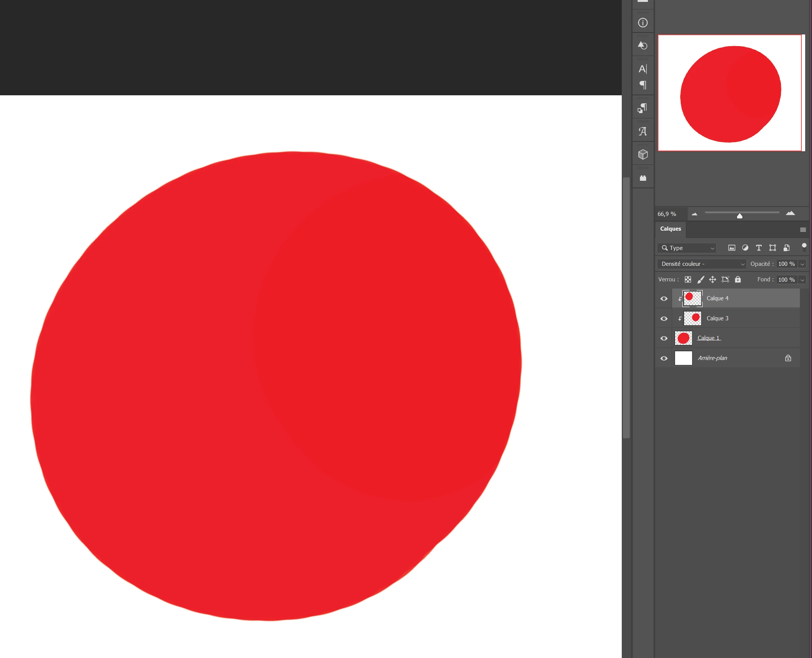
Task: Expand the Opacité value dropdown arrow
Action: pos(802,264)
